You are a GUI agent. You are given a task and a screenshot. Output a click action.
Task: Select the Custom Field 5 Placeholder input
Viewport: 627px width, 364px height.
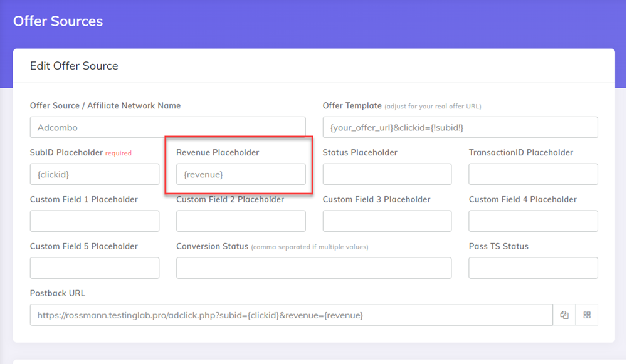click(x=94, y=268)
